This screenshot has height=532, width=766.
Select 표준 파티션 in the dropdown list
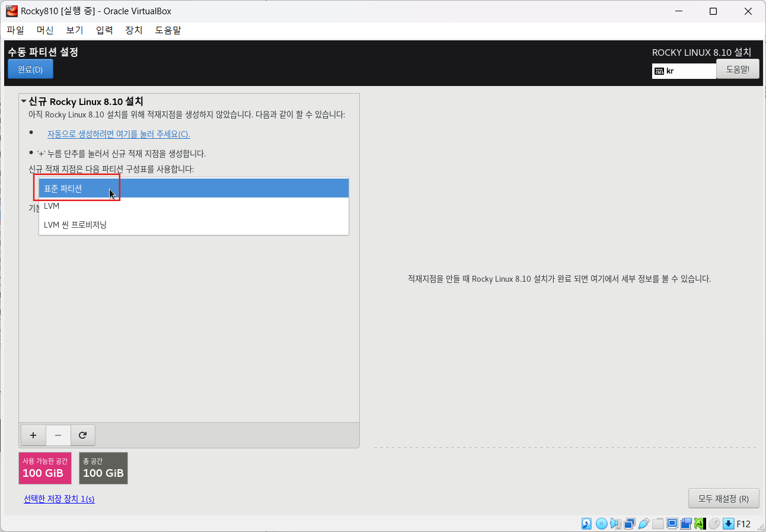[193, 188]
